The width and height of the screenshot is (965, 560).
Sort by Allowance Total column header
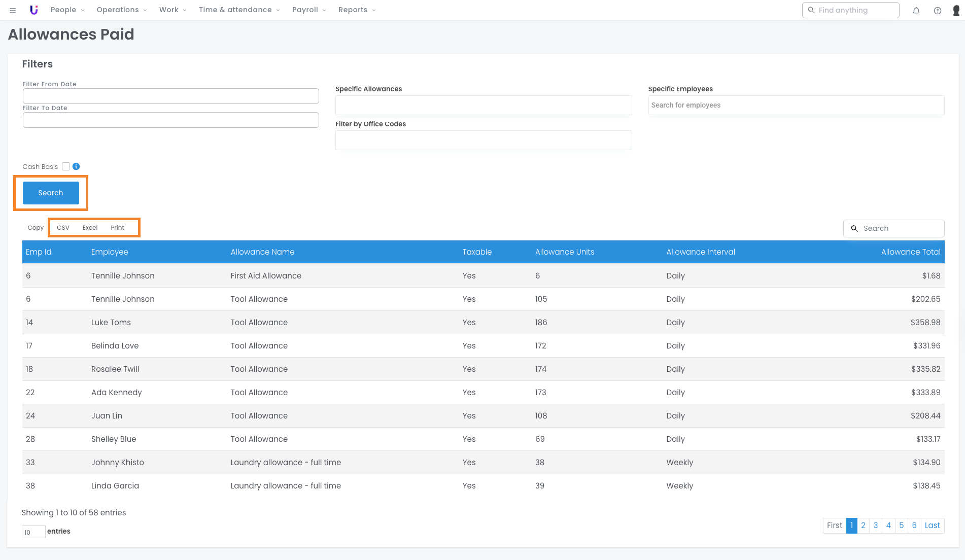(x=910, y=252)
